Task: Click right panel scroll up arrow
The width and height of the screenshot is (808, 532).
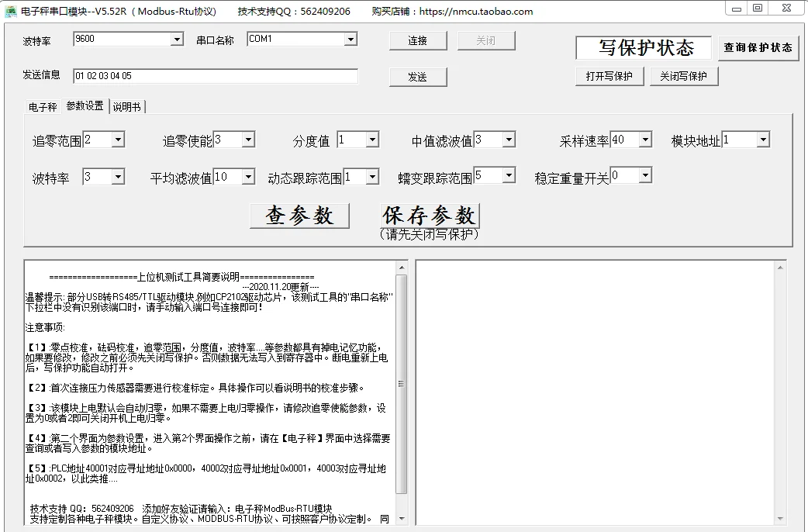Action: pos(780,268)
